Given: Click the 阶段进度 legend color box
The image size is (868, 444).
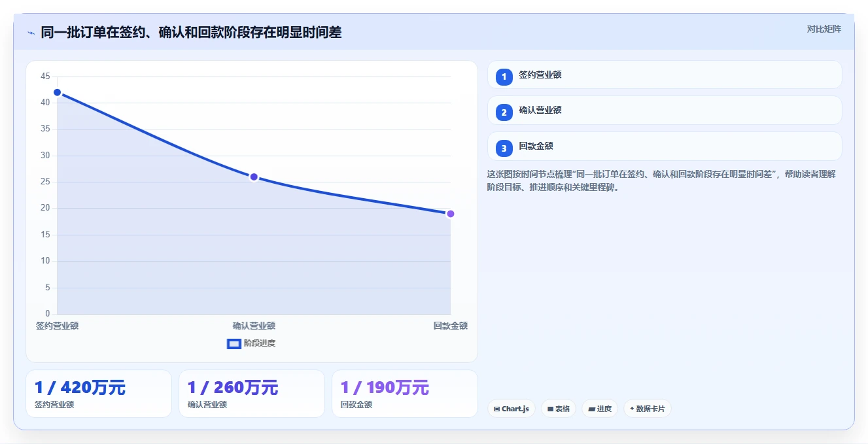Looking at the screenshot, I should (x=234, y=343).
